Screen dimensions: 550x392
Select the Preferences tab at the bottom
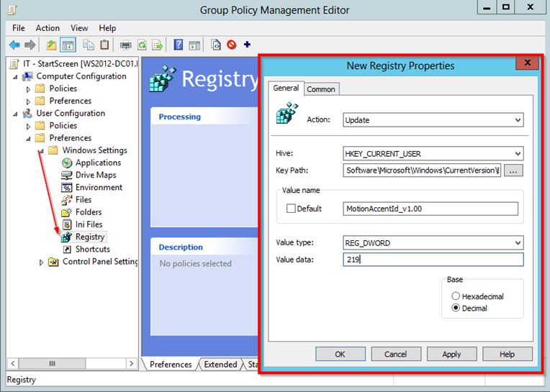tap(171, 365)
